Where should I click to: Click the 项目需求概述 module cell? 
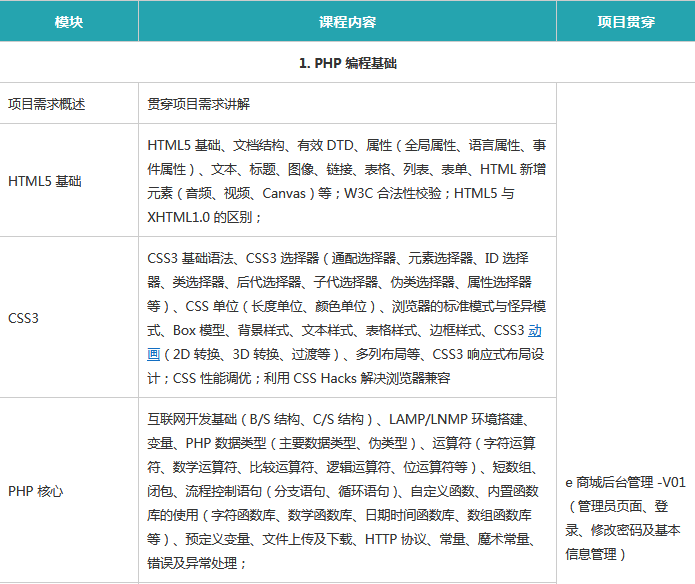(47, 103)
